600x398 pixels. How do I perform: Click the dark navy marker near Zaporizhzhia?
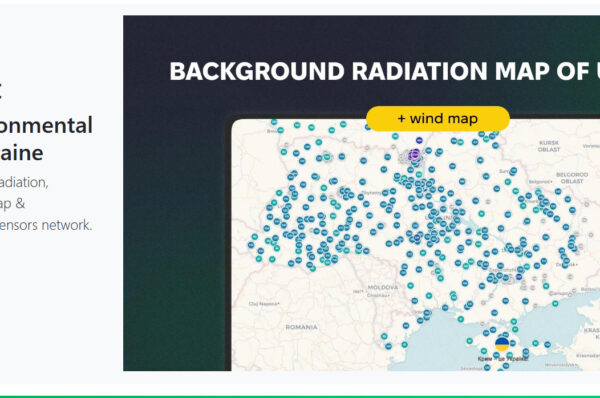click(x=519, y=277)
